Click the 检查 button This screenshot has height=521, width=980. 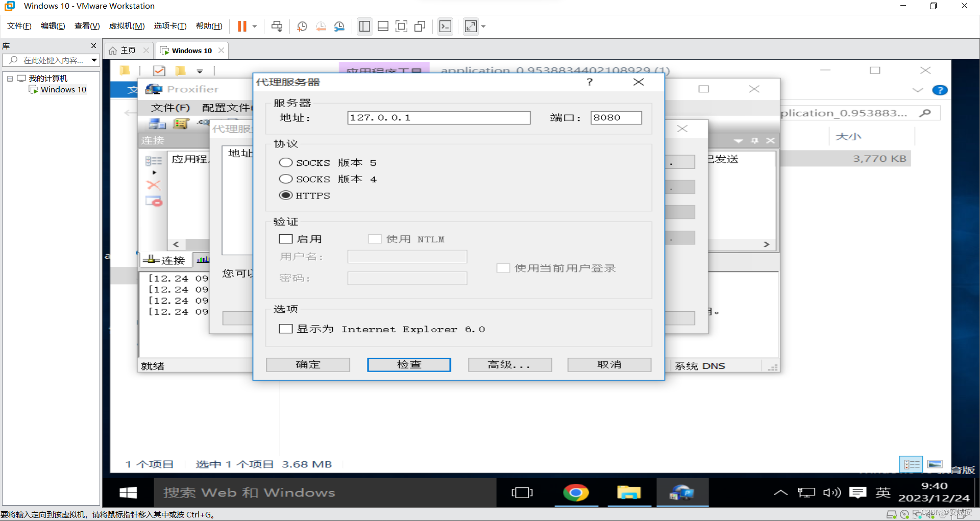pyautogui.click(x=409, y=364)
